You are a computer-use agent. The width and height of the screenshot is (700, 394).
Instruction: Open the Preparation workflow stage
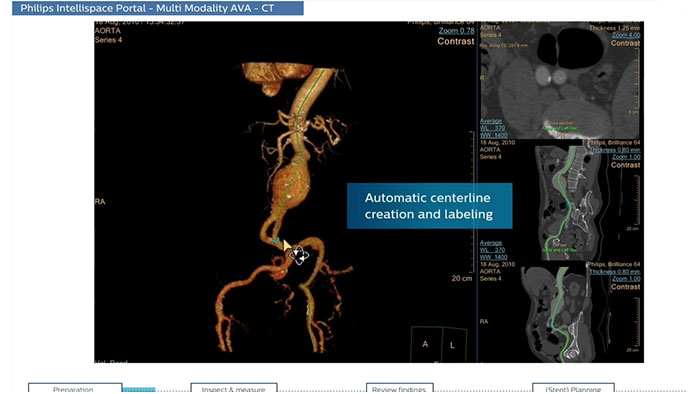(75, 388)
